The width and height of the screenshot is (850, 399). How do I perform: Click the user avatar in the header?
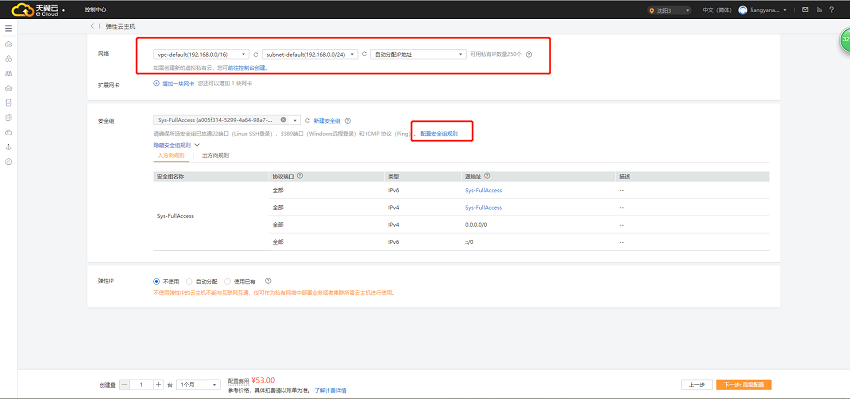(x=743, y=10)
